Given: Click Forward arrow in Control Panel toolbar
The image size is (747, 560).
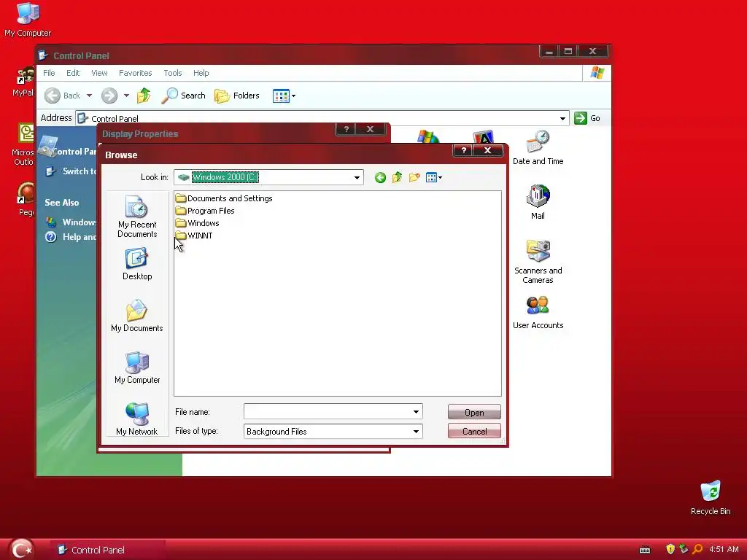Looking at the screenshot, I should click(109, 96).
